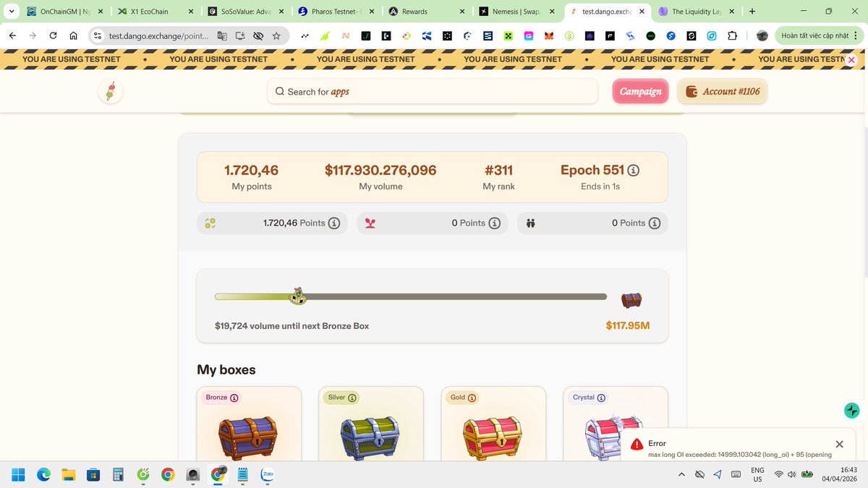This screenshot has width=868, height=488.
Task: Click the Search for apps field
Action: point(433,91)
